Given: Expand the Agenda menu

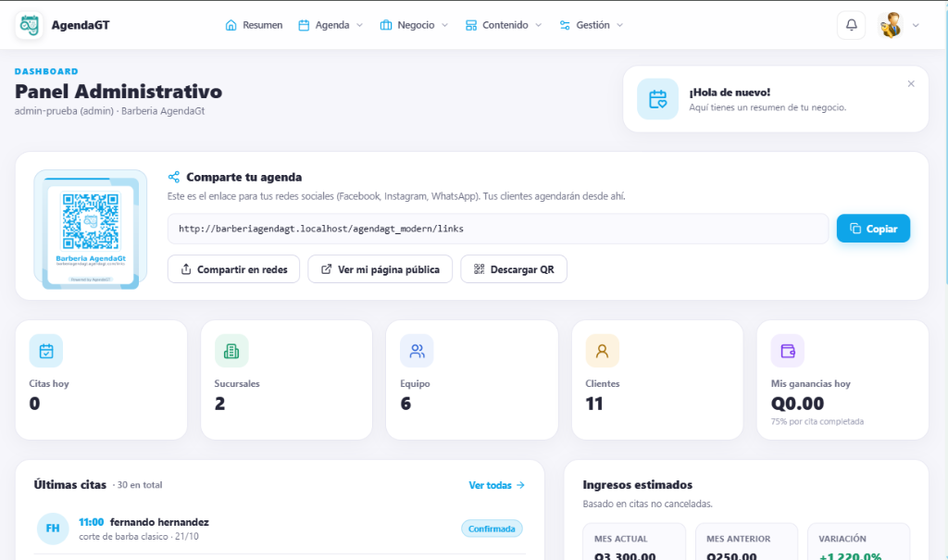Looking at the screenshot, I should (331, 25).
